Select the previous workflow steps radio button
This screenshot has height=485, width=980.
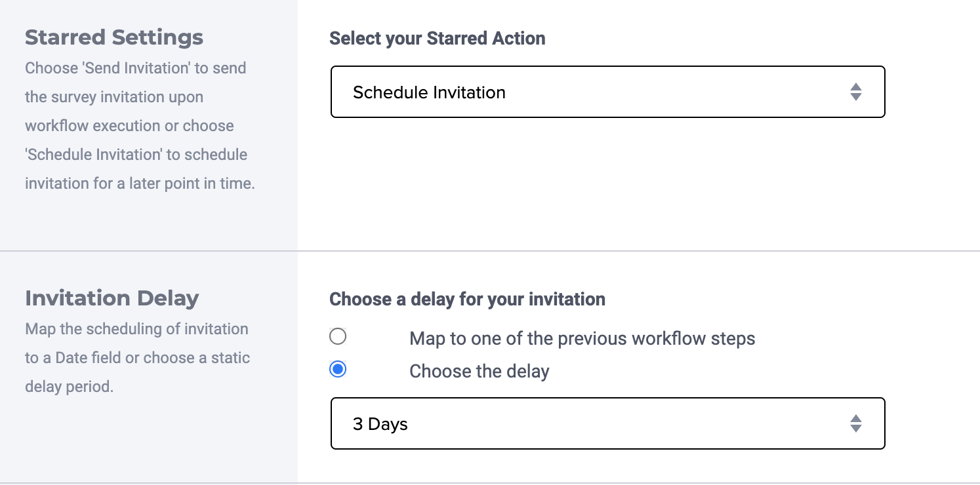(338, 337)
